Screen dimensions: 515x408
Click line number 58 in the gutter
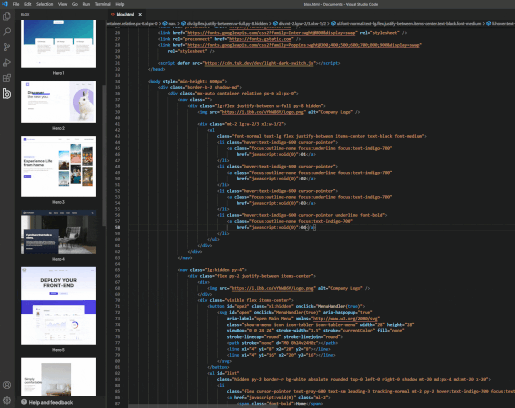click(117, 227)
